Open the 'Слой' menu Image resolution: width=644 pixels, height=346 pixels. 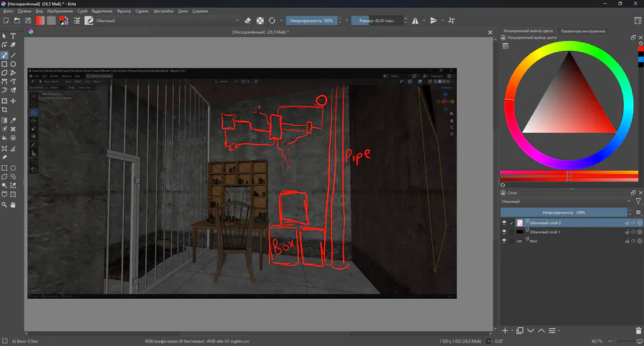[x=82, y=11]
